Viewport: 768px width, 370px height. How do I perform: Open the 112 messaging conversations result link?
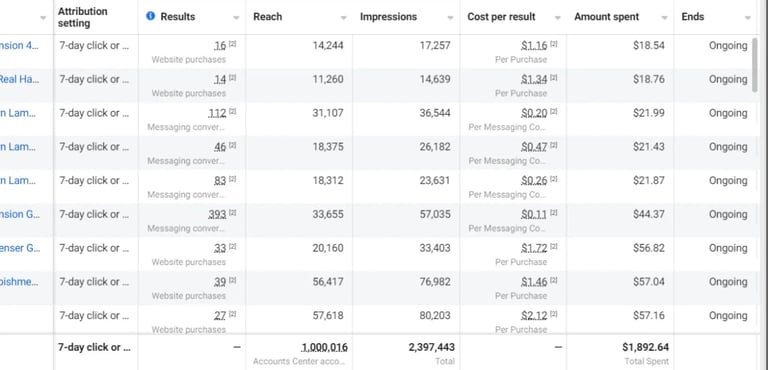(x=217, y=113)
